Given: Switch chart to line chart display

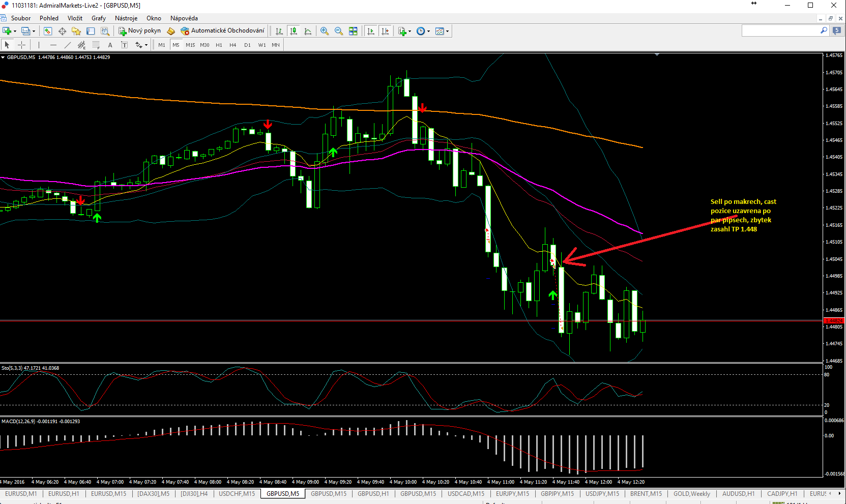Looking at the screenshot, I should pyautogui.click(x=308, y=31).
